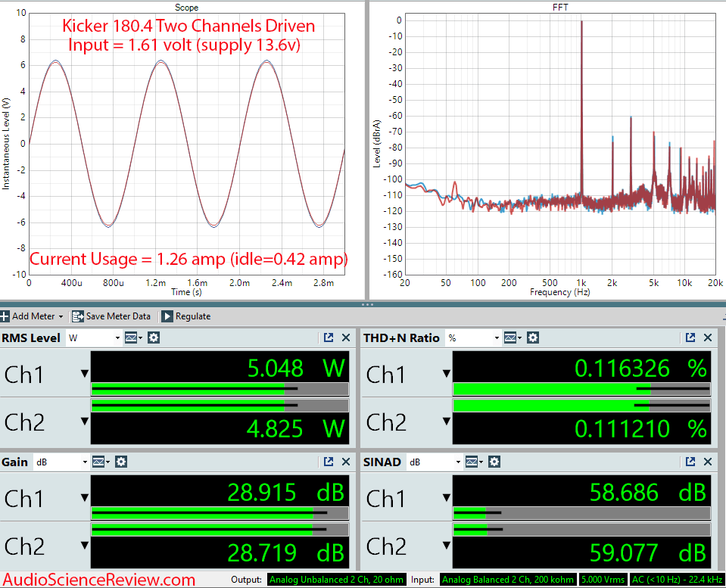Viewport: 726px width, 588px height.
Task: Open RMS Level meter settings gear
Action: point(154,338)
